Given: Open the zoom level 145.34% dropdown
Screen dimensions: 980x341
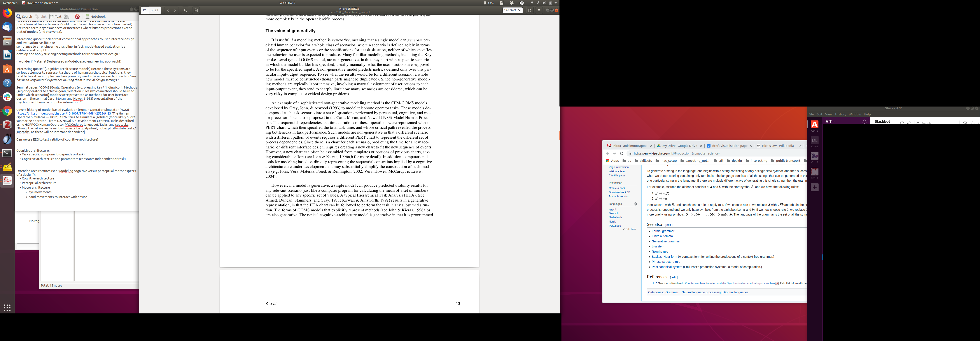Looking at the screenshot, I should pos(513,10).
